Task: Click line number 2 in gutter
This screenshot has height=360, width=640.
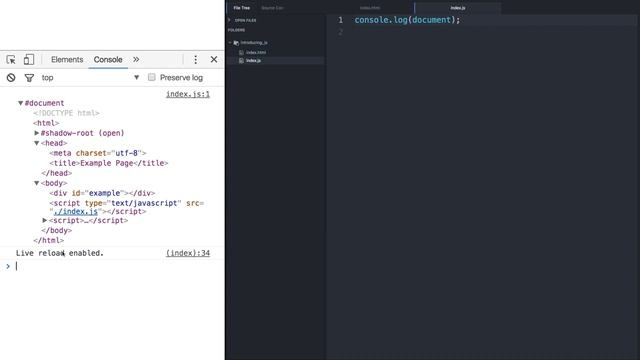Action: (340, 32)
